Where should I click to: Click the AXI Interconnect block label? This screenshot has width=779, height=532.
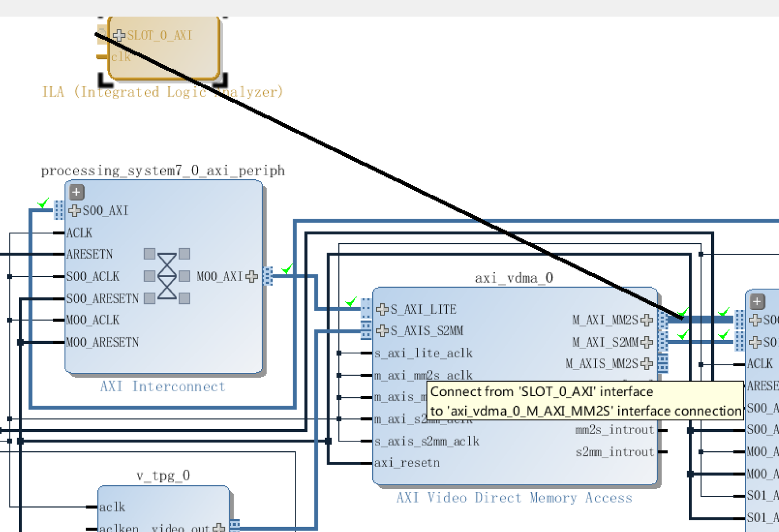pyautogui.click(x=163, y=386)
